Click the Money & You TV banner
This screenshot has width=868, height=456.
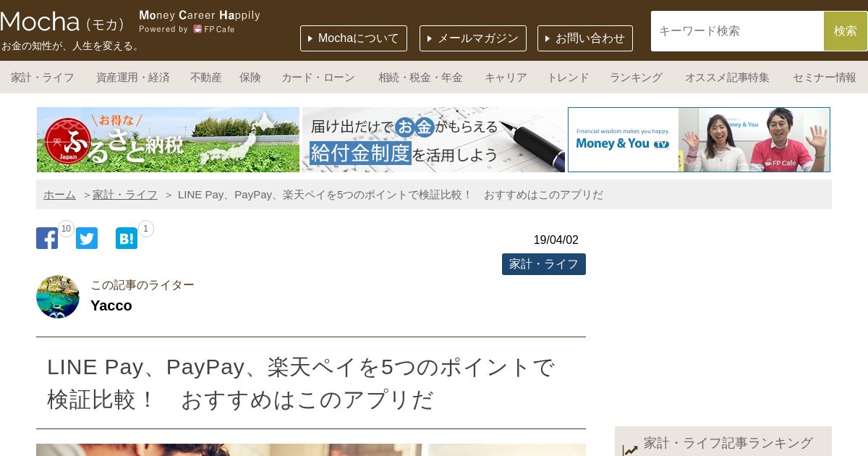pos(699,140)
